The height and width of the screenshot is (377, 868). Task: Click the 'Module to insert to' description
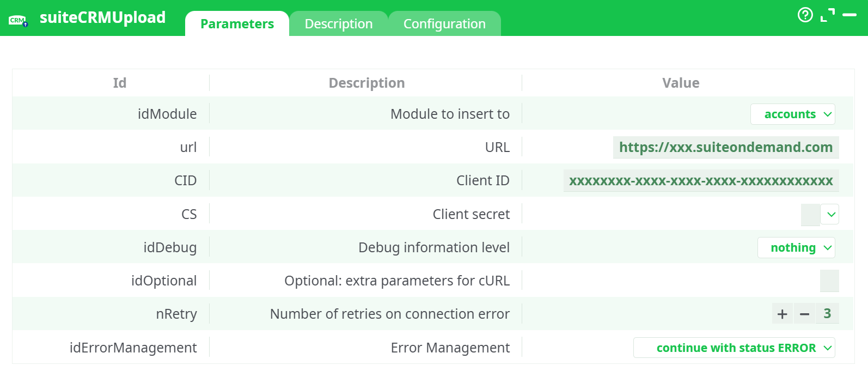point(450,114)
